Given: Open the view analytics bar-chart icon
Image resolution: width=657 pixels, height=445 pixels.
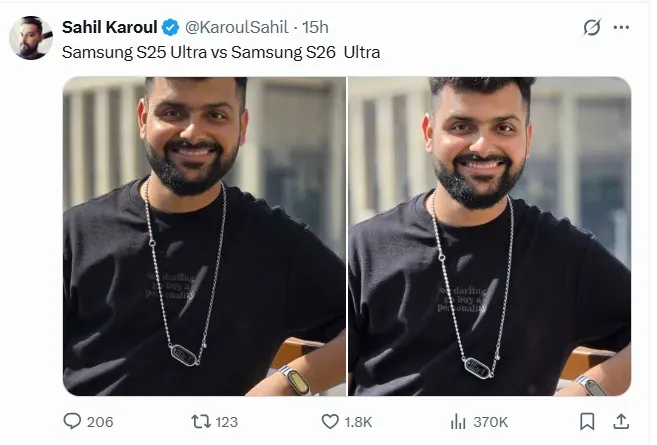Looking at the screenshot, I should [460, 421].
